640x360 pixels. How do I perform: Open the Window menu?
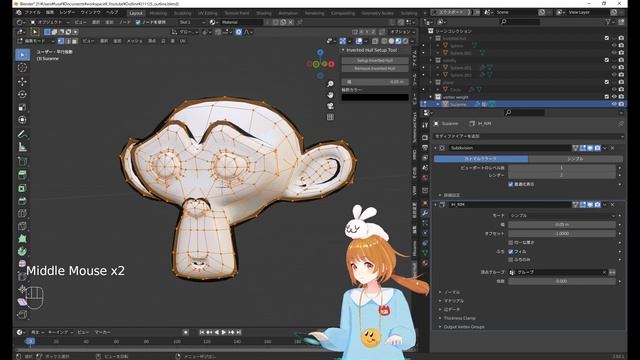click(90, 13)
